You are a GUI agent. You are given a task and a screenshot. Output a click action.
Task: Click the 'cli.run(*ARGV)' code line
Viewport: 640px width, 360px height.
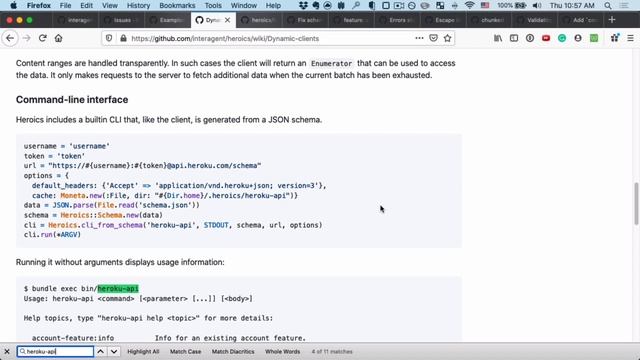coord(52,235)
